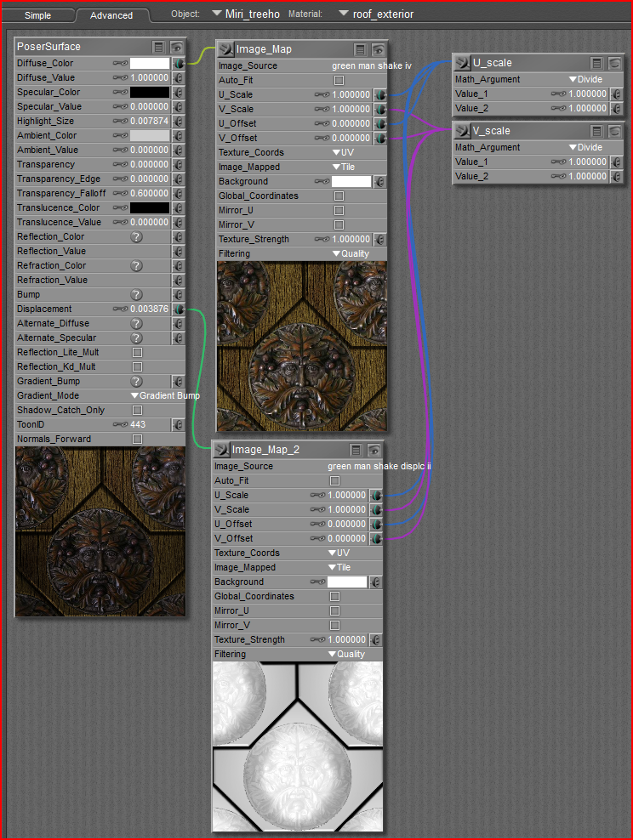
Task: Enable Reflection_Lite_Mult checkbox
Action: [x=137, y=353]
